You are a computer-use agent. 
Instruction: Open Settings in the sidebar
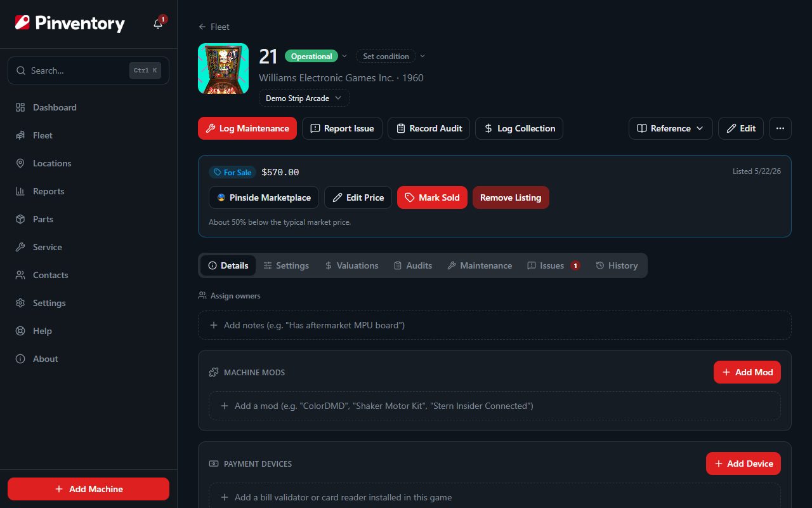pyautogui.click(x=88, y=303)
